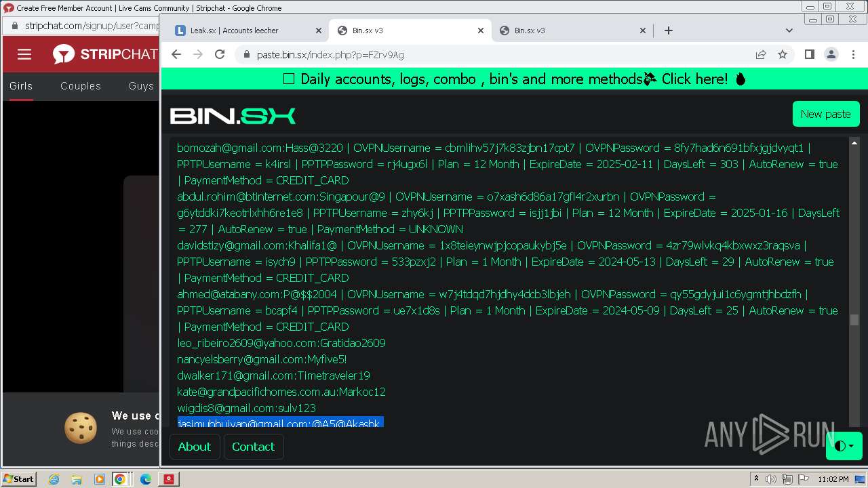Go back using Chrome's back arrow
This screenshot has height=488, width=868.
click(176, 55)
